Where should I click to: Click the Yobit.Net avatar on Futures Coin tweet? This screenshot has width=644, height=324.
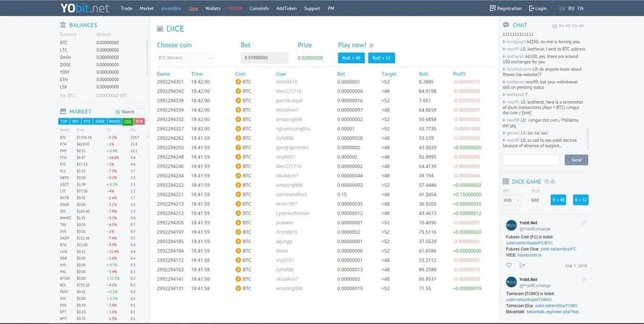point(511,225)
